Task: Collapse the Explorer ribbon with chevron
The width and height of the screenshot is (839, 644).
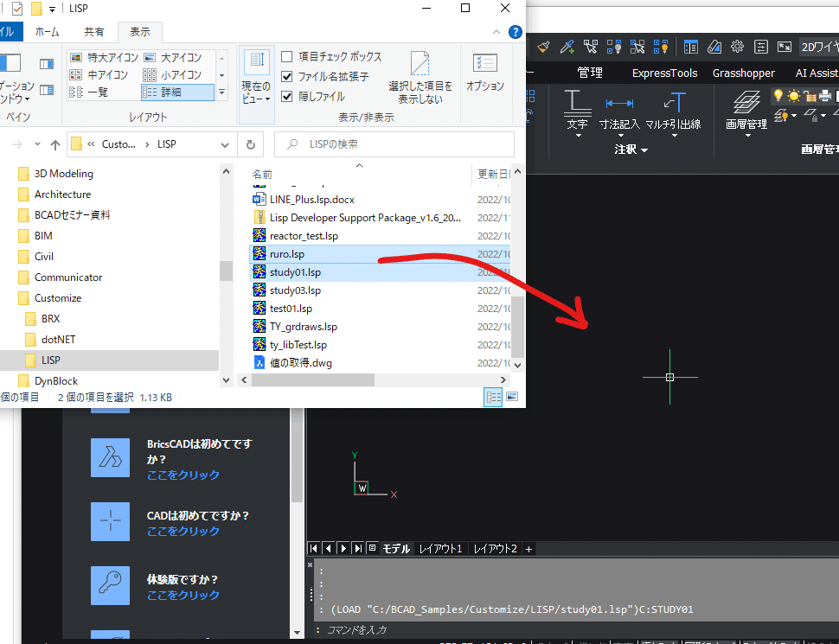Action: (496, 32)
